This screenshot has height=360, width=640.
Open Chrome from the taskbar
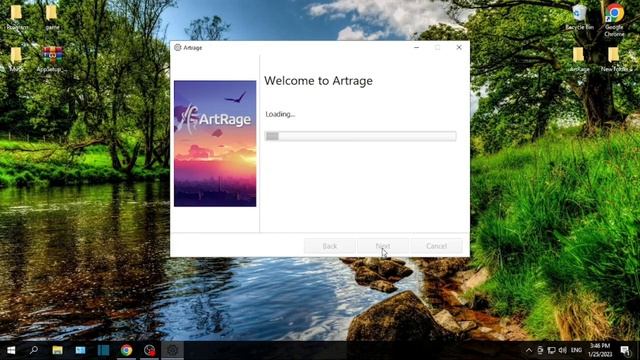click(x=127, y=350)
